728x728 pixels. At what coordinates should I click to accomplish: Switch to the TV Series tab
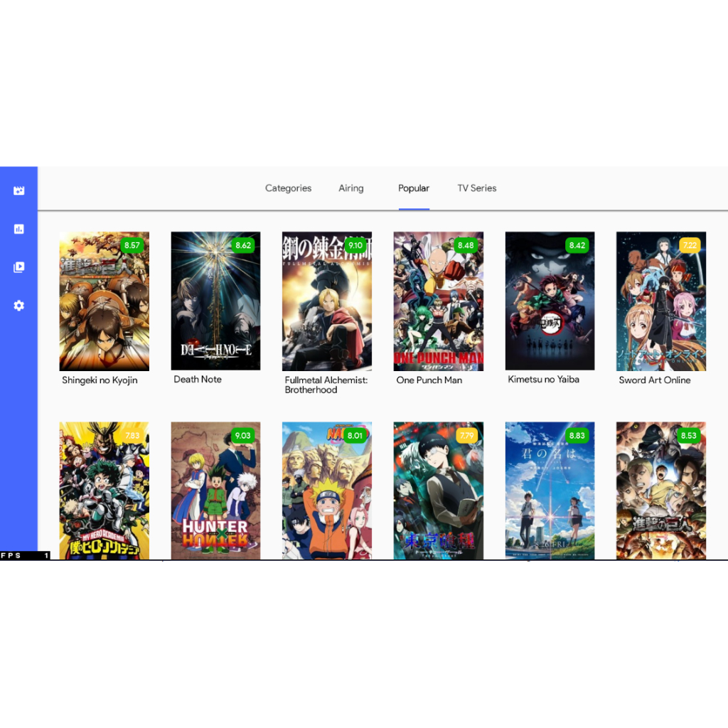coord(477,188)
